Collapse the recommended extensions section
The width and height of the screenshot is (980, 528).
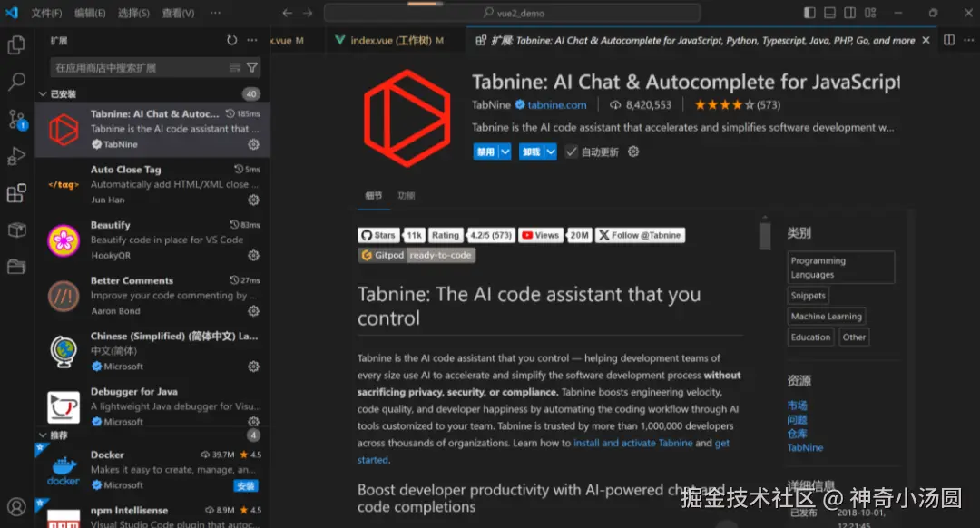(x=43, y=435)
